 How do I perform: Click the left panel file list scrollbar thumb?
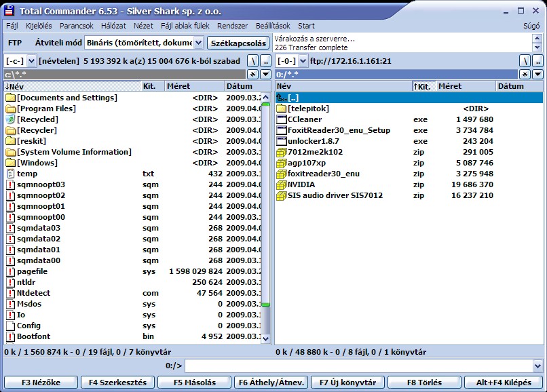coord(266,205)
